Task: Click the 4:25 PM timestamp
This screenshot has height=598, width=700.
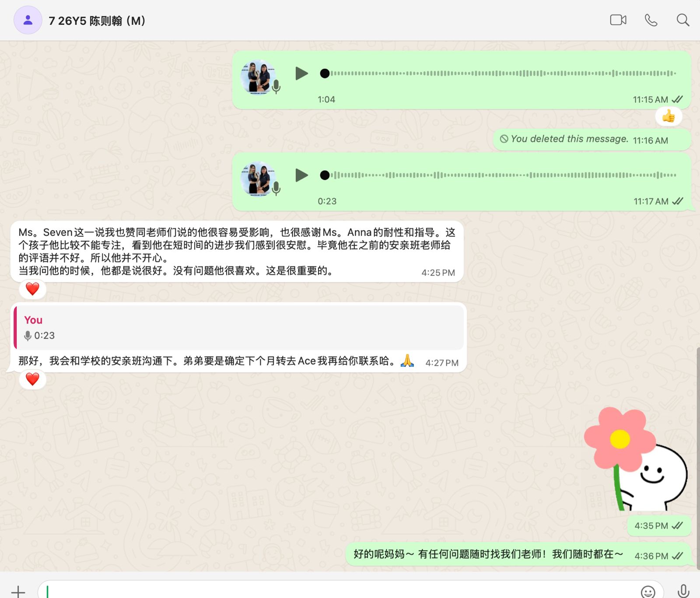Action: [438, 273]
